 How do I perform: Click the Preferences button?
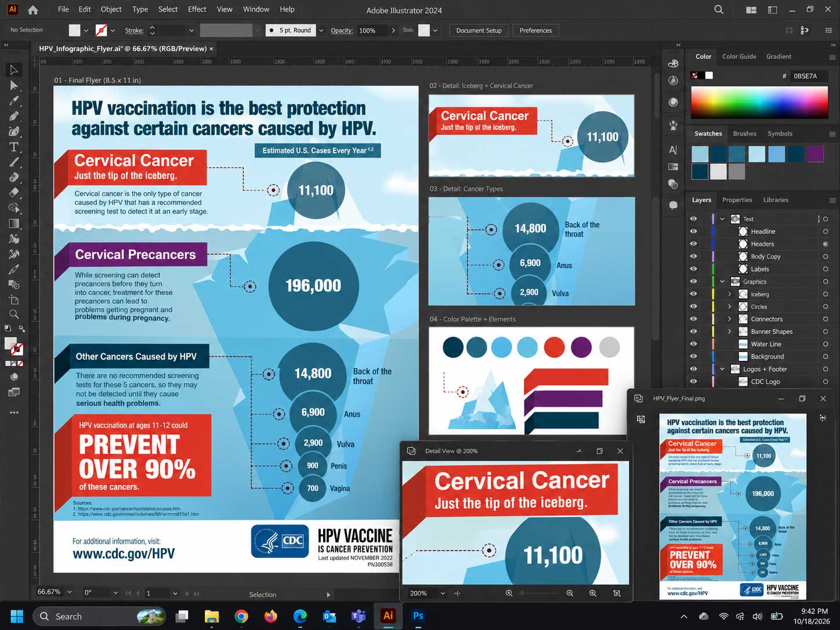tap(535, 30)
